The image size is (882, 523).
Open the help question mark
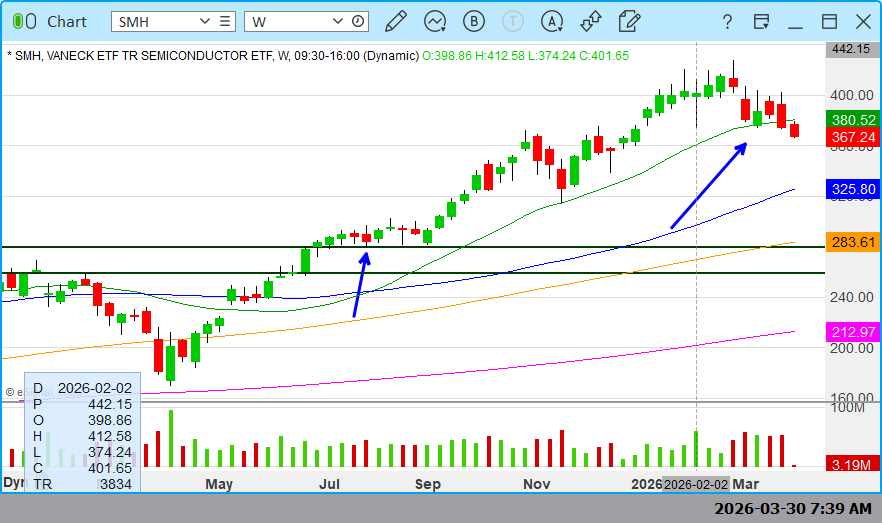pyautogui.click(x=727, y=21)
